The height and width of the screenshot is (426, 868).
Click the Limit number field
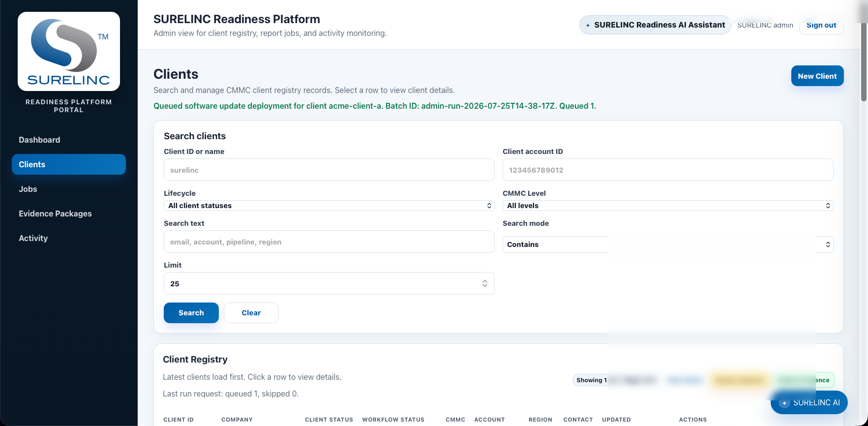pyautogui.click(x=329, y=283)
